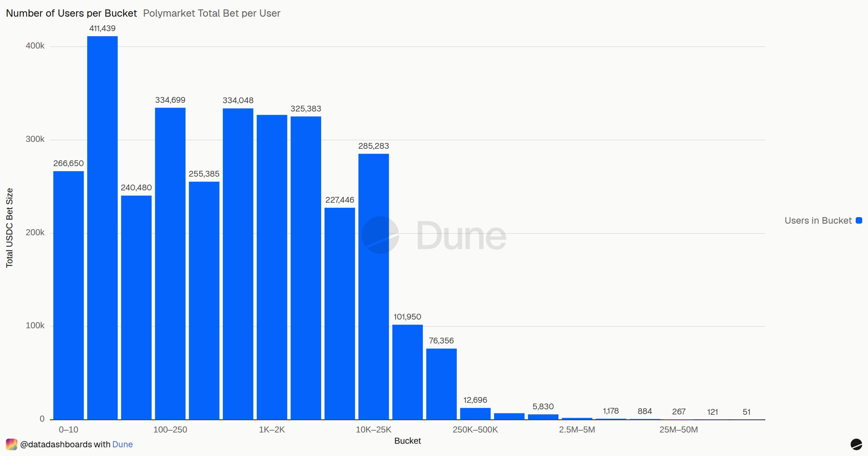Click the Total USDC Bet Size axis title

(9, 228)
